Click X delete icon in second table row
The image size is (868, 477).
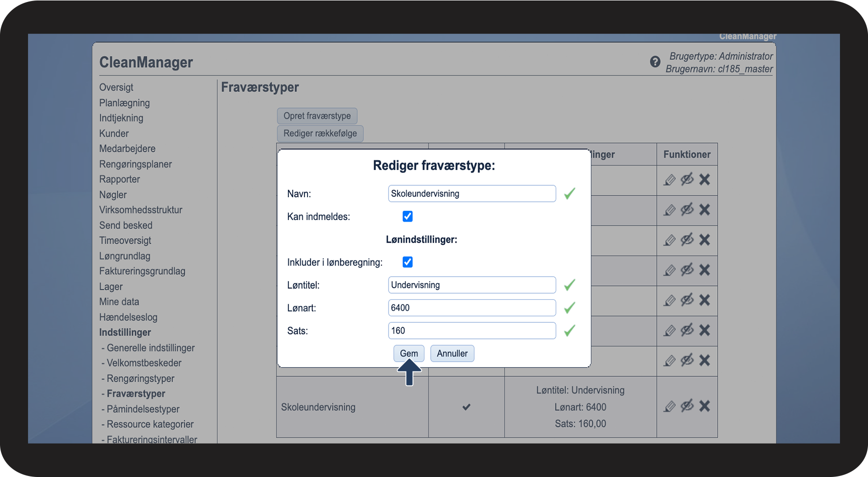pyautogui.click(x=704, y=210)
